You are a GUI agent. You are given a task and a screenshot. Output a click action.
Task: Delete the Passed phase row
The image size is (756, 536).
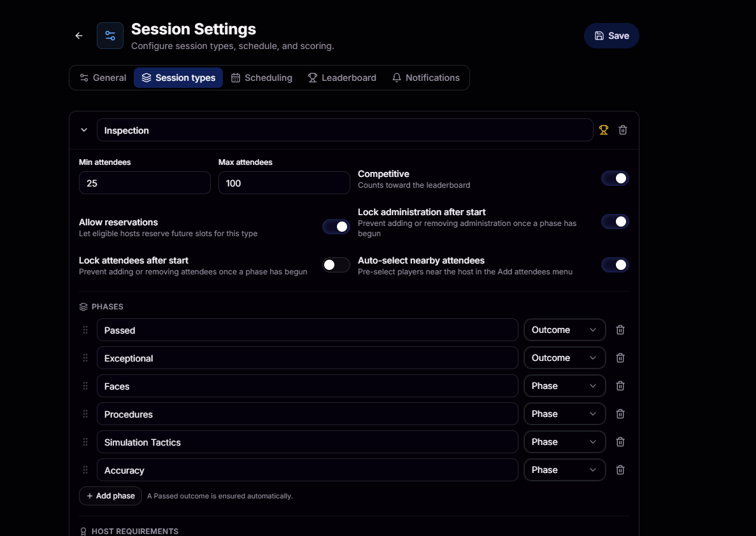tap(620, 330)
